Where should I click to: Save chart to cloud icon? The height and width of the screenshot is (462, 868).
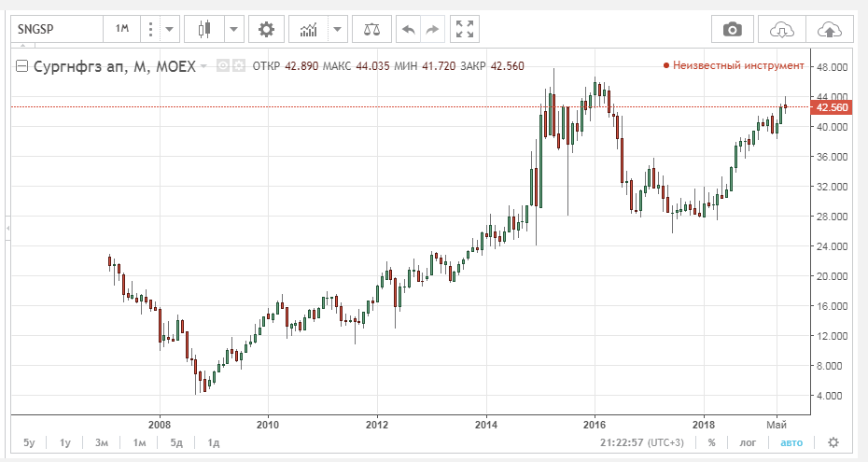pyautogui.click(x=829, y=29)
